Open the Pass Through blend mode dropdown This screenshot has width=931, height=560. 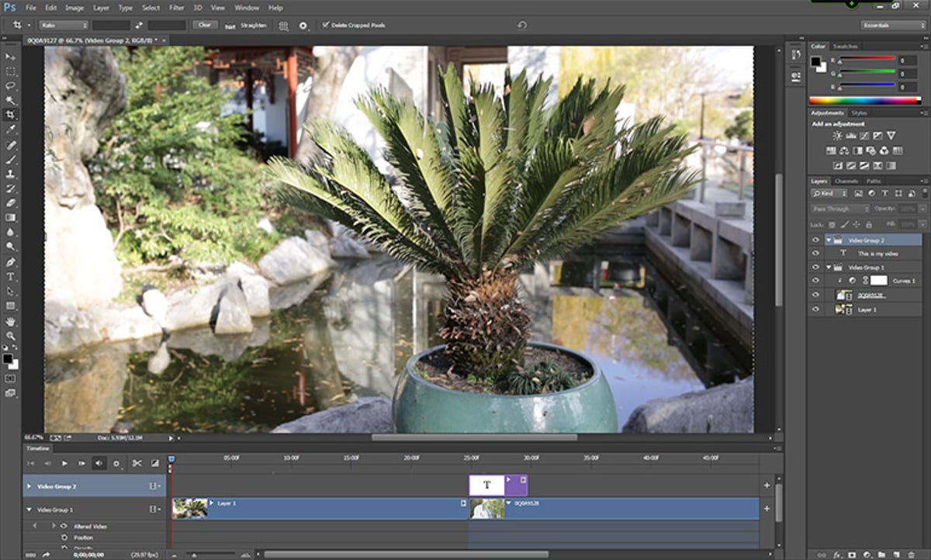pyautogui.click(x=840, y=209)
